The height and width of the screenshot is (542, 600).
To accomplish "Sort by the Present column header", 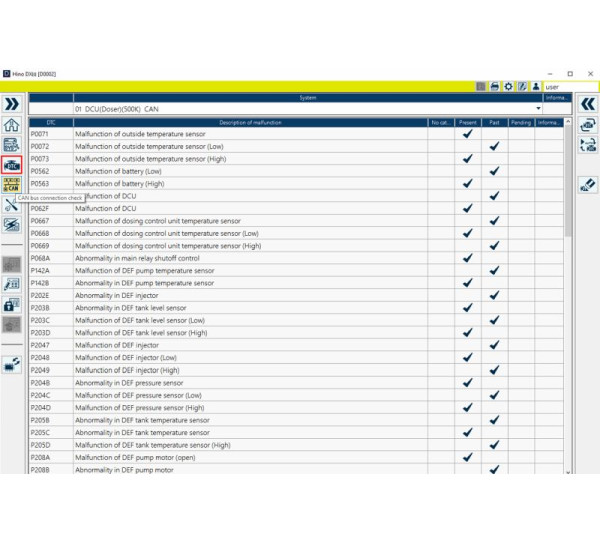I will coord(467,122).
